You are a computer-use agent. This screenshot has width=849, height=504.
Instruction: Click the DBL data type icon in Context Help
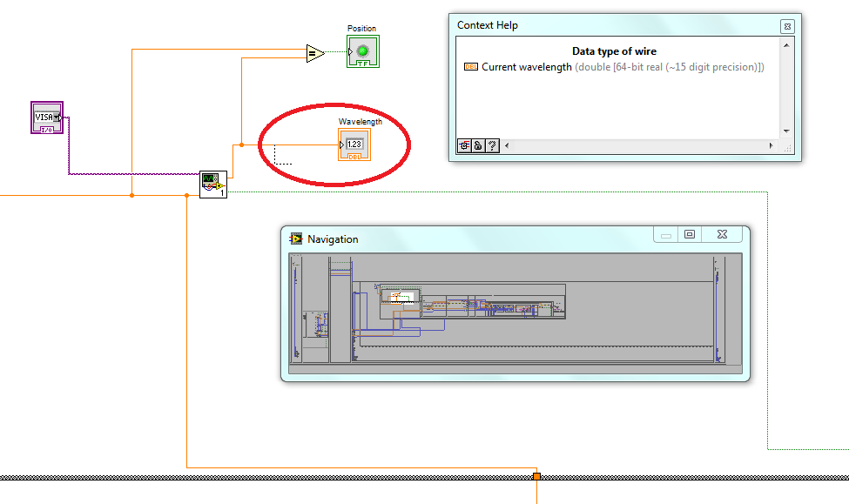pyautogui.click(x=470, y=67)
